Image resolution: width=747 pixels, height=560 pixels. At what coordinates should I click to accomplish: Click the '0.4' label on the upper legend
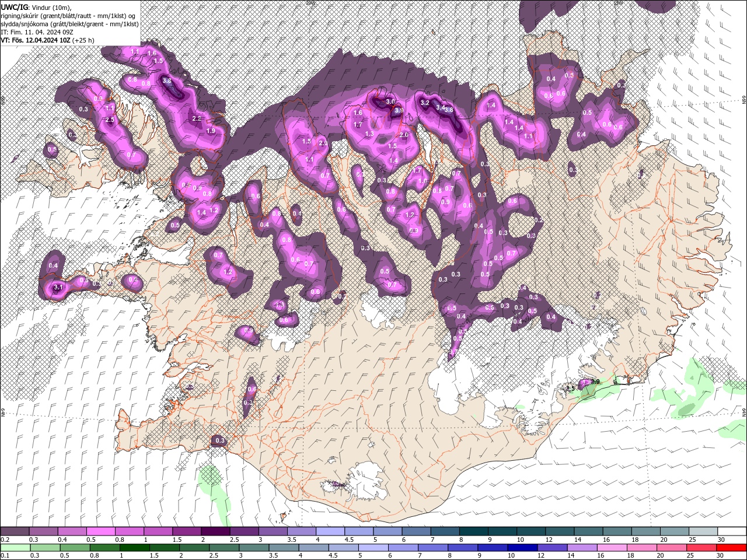pyautogui.click(x=62, y=540)
